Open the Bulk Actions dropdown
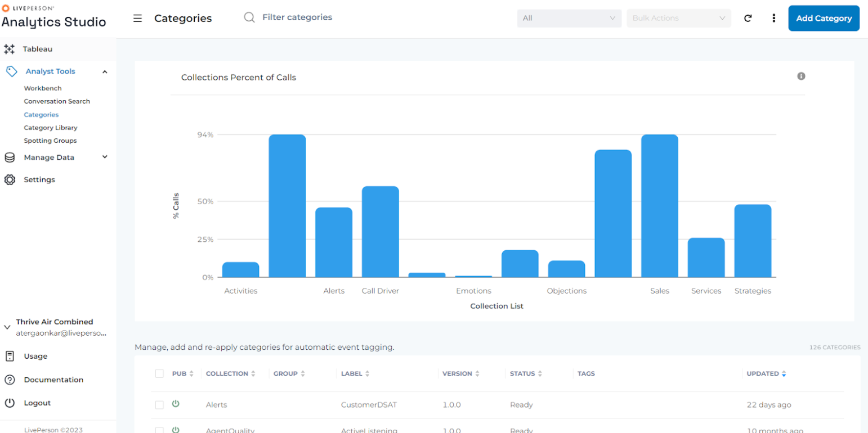Image resolution: width=868 pixels, height=433 pixels. pos(679,18)
